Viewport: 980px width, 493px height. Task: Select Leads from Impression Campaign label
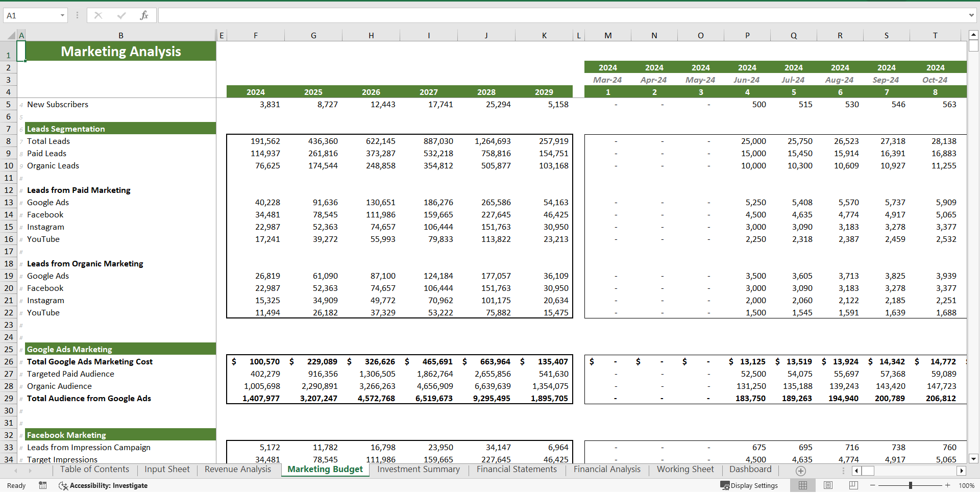(x=89, y=447)
